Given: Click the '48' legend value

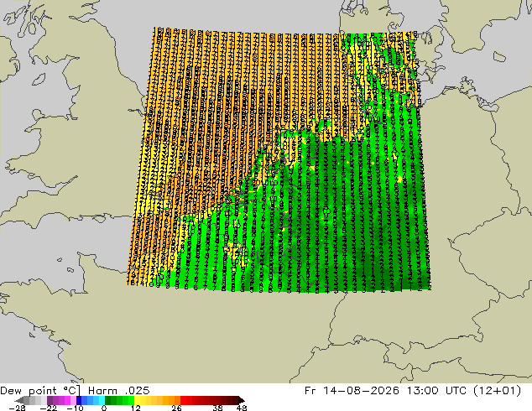Looking at the screenshot, I should 242,408.
